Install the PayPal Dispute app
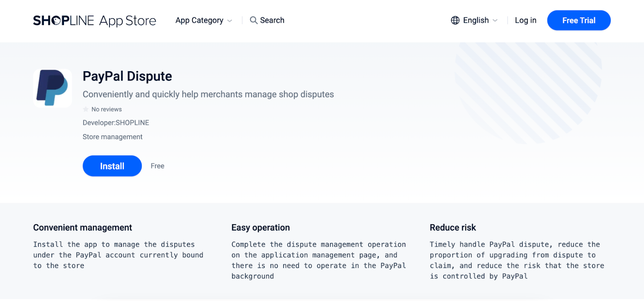 [x=112, y=166]
